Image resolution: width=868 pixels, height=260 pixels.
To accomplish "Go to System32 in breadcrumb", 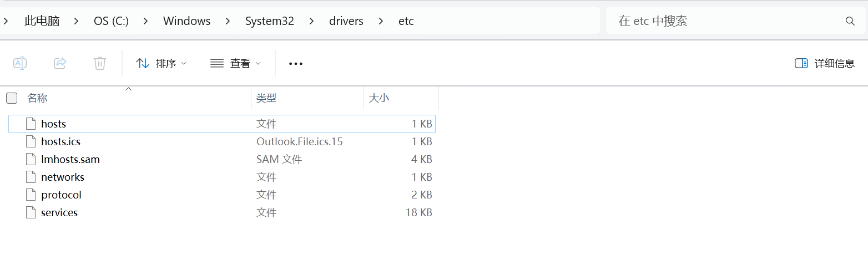I will coord(270,21).
